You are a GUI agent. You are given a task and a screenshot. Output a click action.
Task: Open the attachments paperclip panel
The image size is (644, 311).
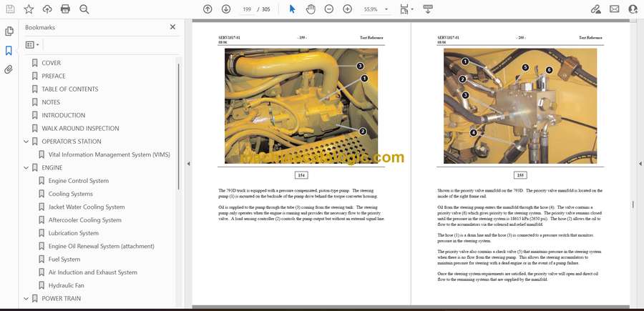click(x=9, y=69)
